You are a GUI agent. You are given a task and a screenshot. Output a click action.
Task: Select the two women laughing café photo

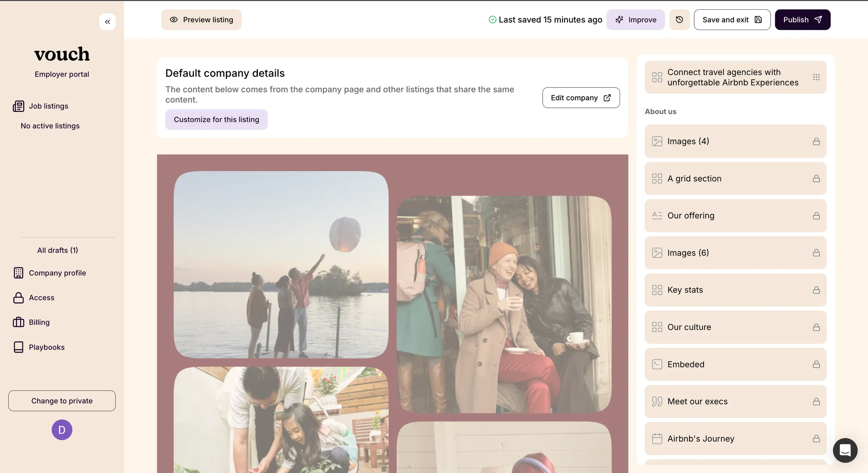point(504,304)
